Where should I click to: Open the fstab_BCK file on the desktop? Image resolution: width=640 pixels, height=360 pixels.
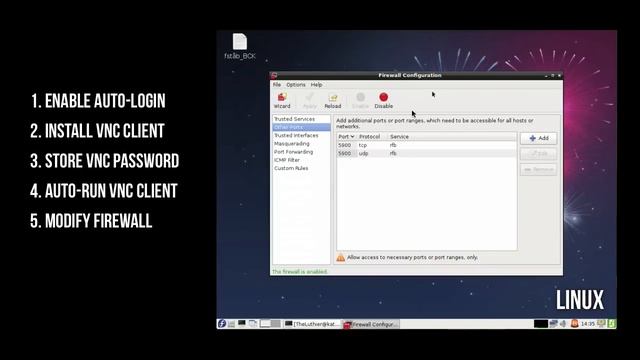[240, 47]
